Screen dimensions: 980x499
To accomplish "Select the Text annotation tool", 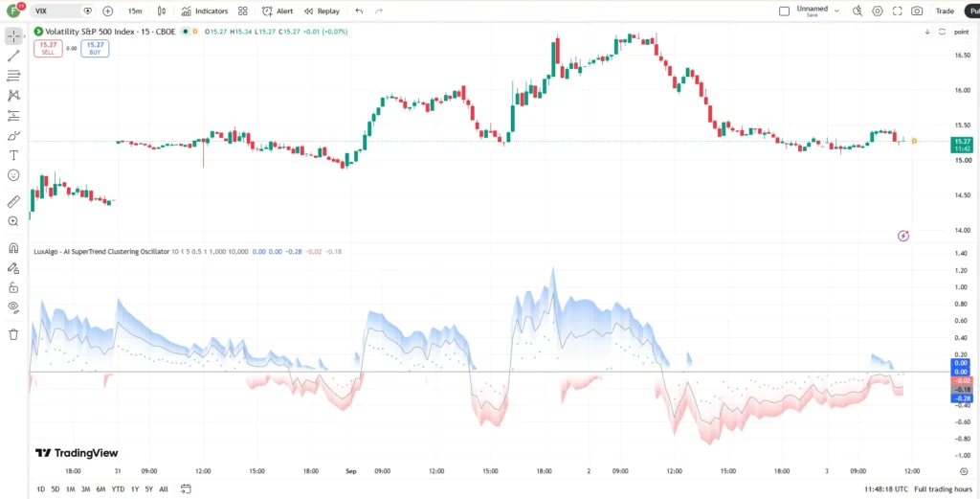I will (x=13, y=155).
